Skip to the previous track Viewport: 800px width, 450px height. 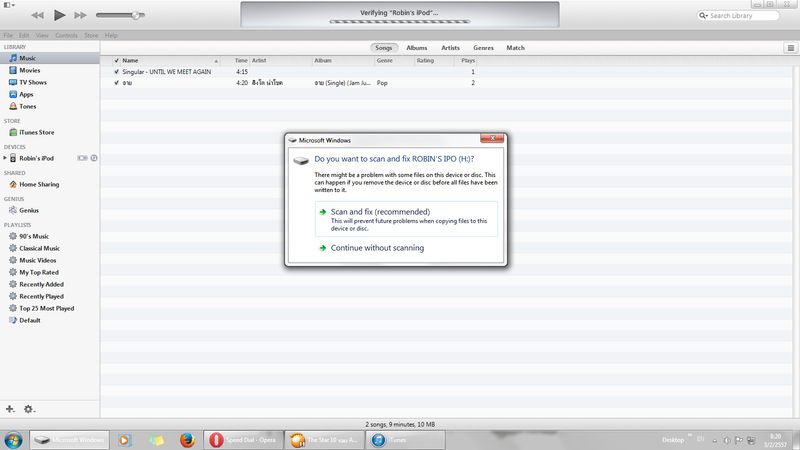coord(37,15)
